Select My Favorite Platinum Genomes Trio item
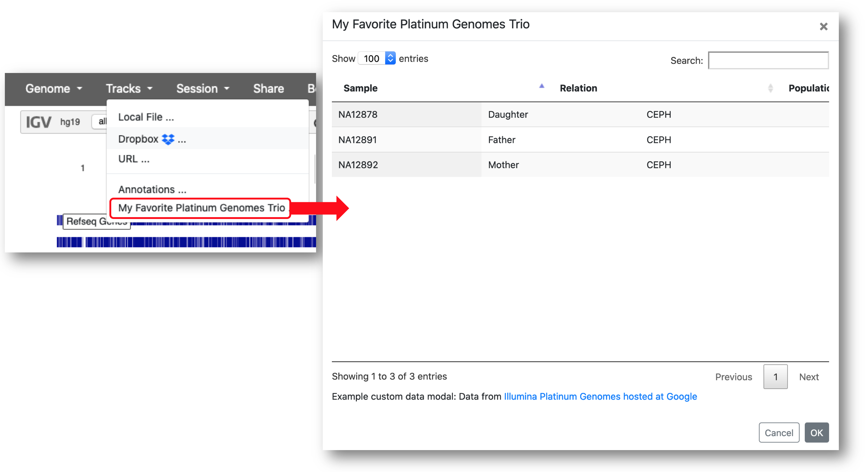The width and height of the screenshot is (868, 472). [201, 208]
